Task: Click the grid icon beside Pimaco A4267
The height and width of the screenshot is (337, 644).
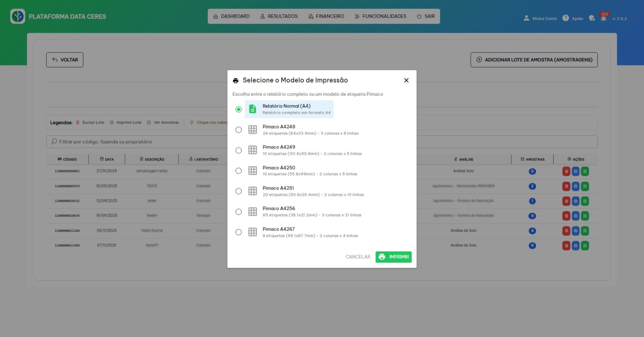Action: [253, 232]
